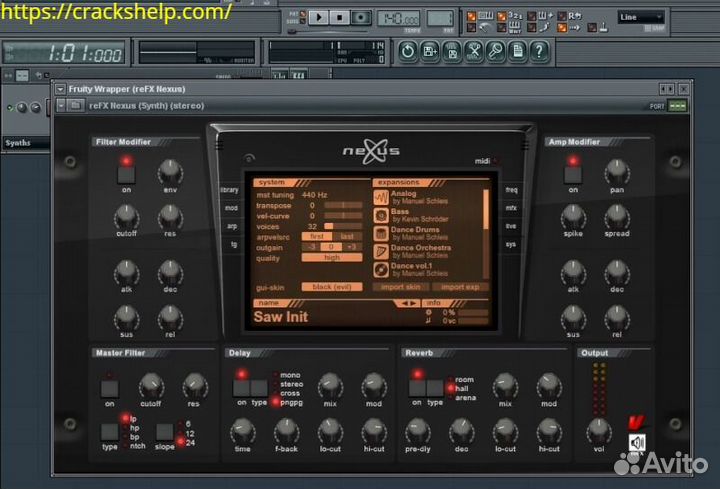Image resolution: width=720 pixels, height=489 pixels.
Task: Select the Delay pngpg mode LED
Action: pos(275,402)
